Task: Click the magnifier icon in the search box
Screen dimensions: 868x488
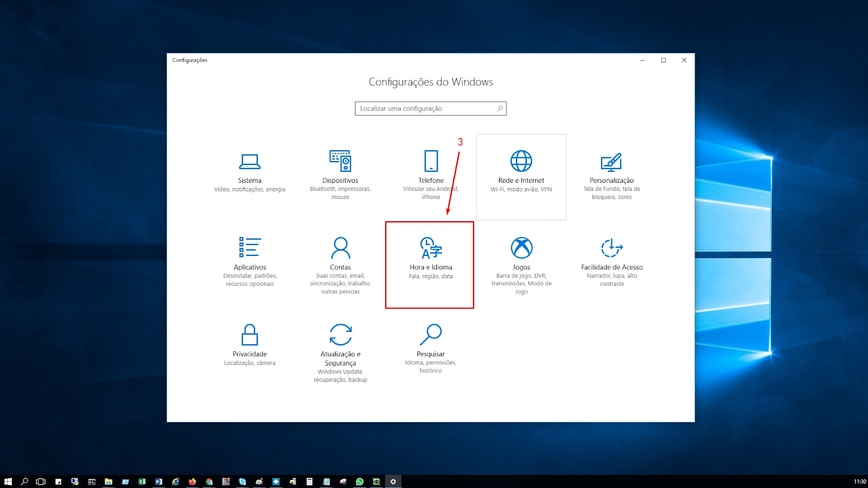Action: (500, 108)
